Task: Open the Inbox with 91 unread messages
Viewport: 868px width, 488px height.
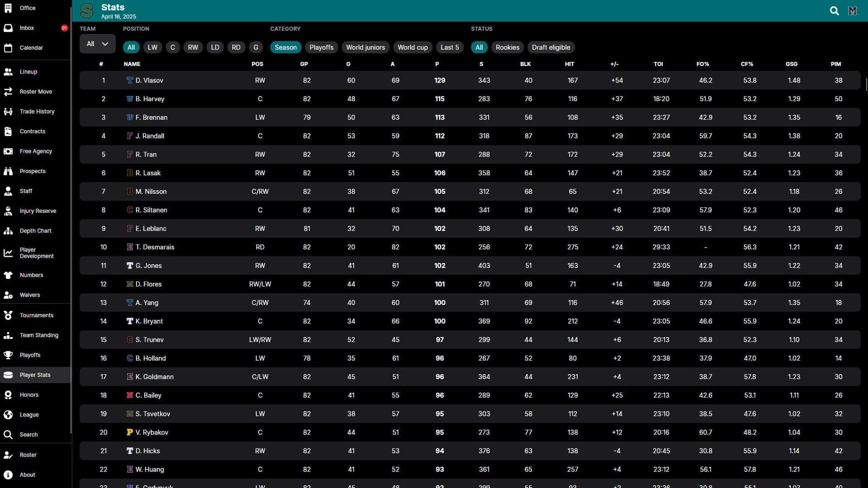Action: pos(26,28)
